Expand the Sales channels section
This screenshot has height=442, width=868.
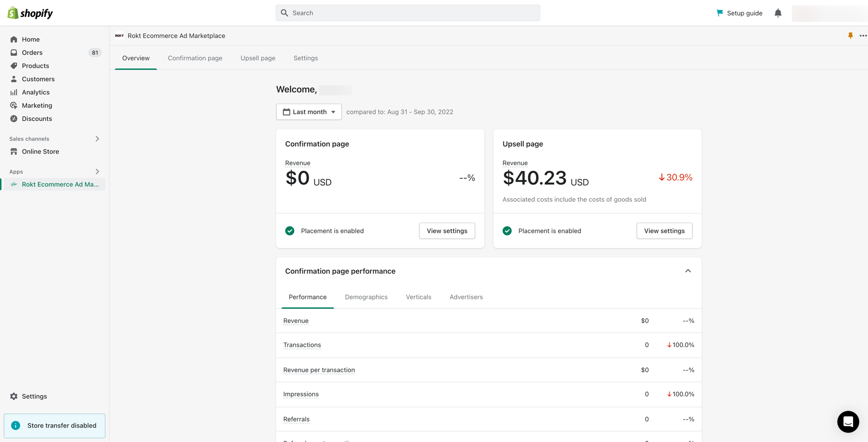tap(97, 139)
